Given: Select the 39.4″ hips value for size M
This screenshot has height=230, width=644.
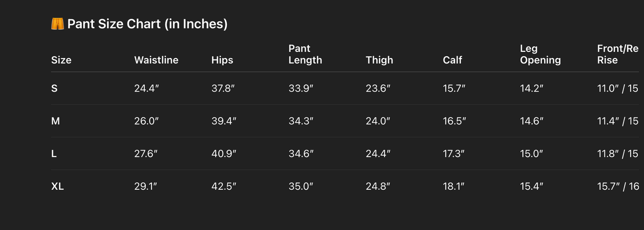Looking at the screenshot, I should tap(224, 121).
